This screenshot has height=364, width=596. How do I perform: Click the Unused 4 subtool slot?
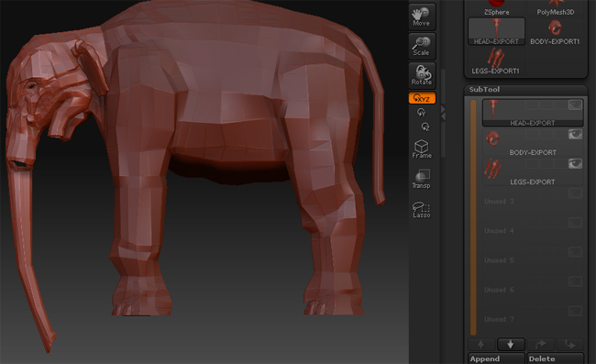coord(533,231)
